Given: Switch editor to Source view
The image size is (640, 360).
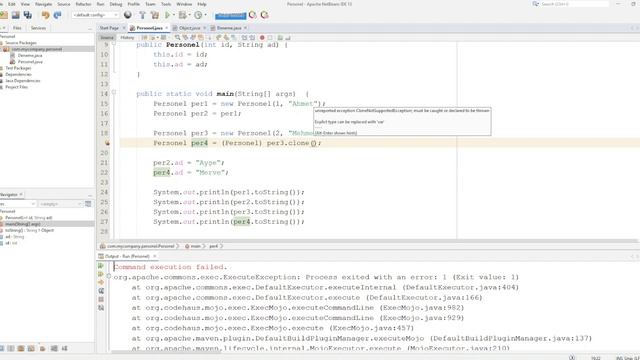Looking at the screenshot, I should point(107,38).
